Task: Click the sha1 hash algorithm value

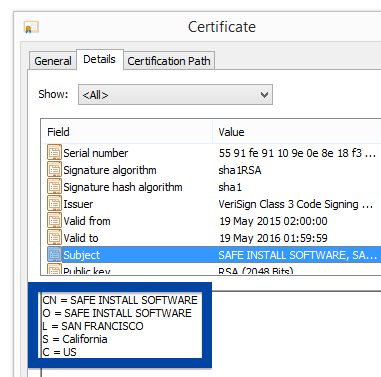Action: pos(230,187)
